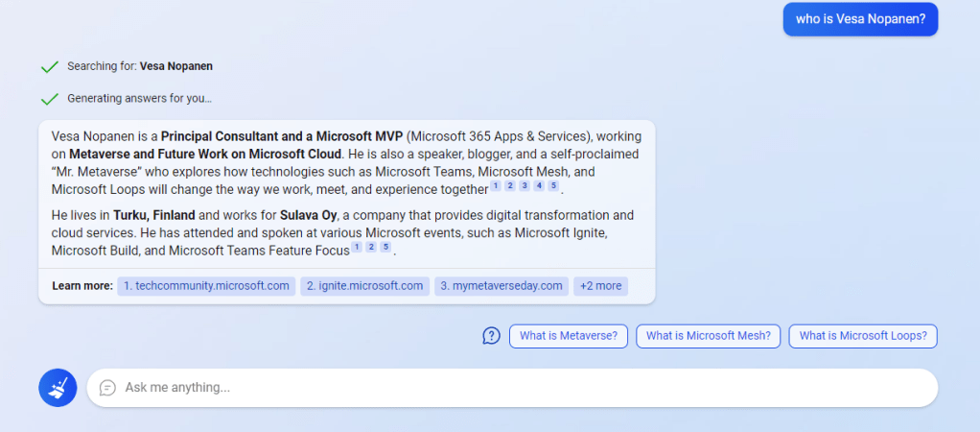Open citation 1 after 'experience together'
This screenshot has width=980, height=432.
coord(496,186)
